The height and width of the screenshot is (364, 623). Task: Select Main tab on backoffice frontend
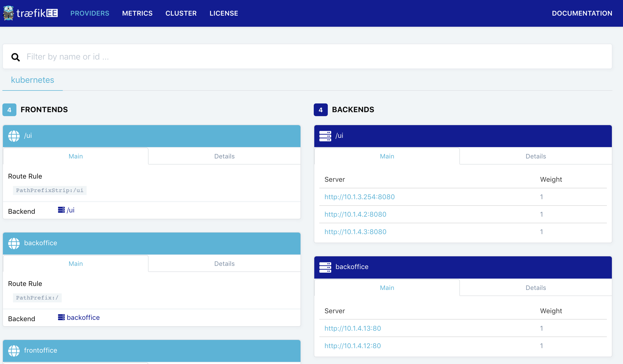point(76,264)
